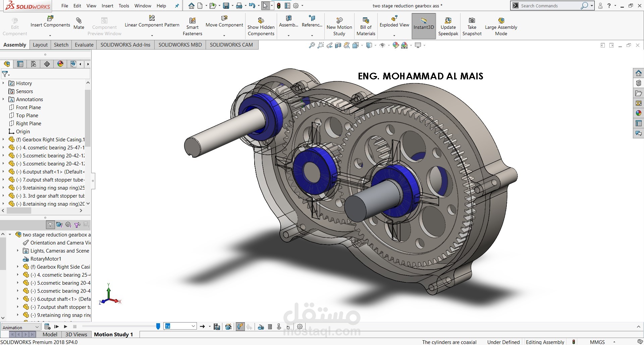Open the Smart Fasteners tool

[192, 26]
